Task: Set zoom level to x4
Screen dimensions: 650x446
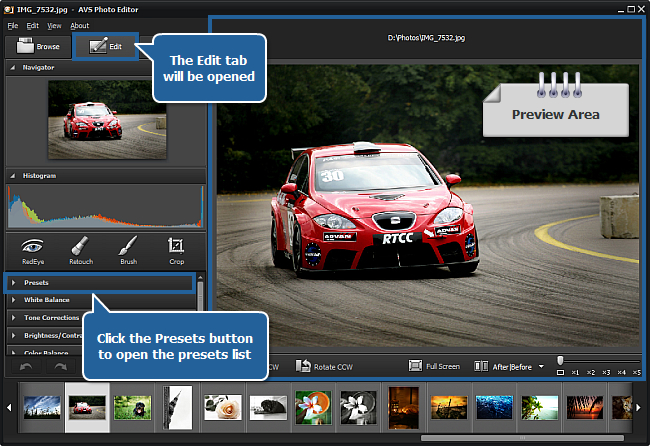Action: (x=621, y=372)
